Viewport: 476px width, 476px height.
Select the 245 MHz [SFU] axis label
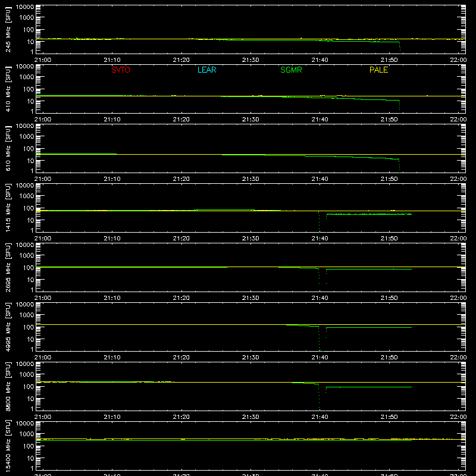[x=8, y=29]
